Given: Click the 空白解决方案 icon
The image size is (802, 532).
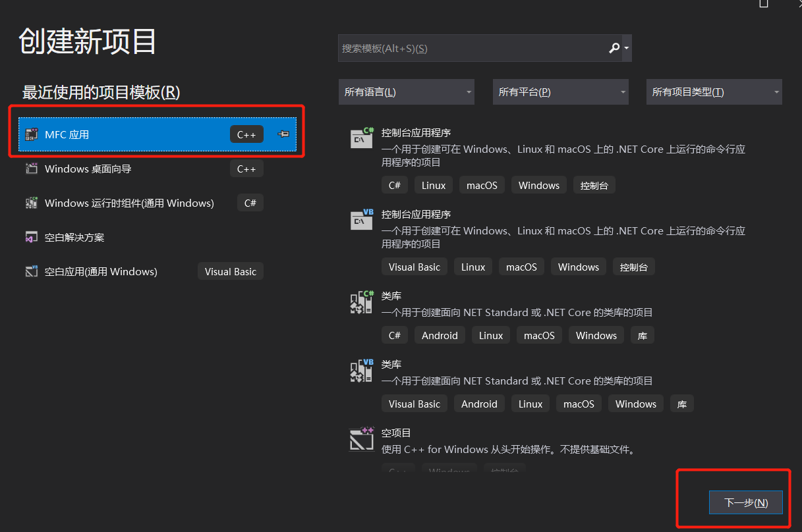Looking at the screenshot, I should coord(32,237).
